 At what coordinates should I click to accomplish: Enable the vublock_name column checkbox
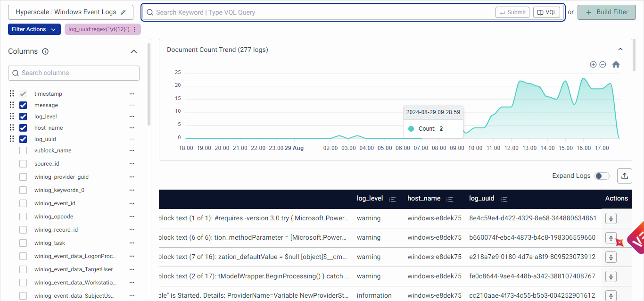click(x=23, y=150)
